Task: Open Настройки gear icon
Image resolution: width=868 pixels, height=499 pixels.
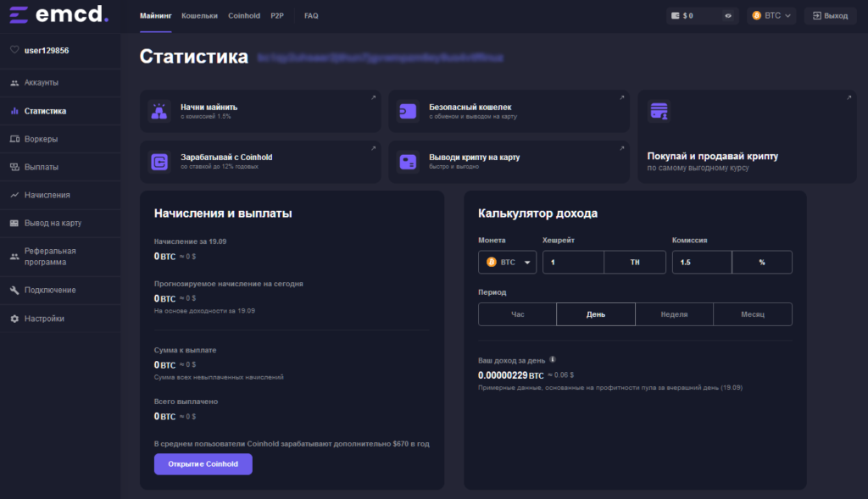Action: (14, 319)
